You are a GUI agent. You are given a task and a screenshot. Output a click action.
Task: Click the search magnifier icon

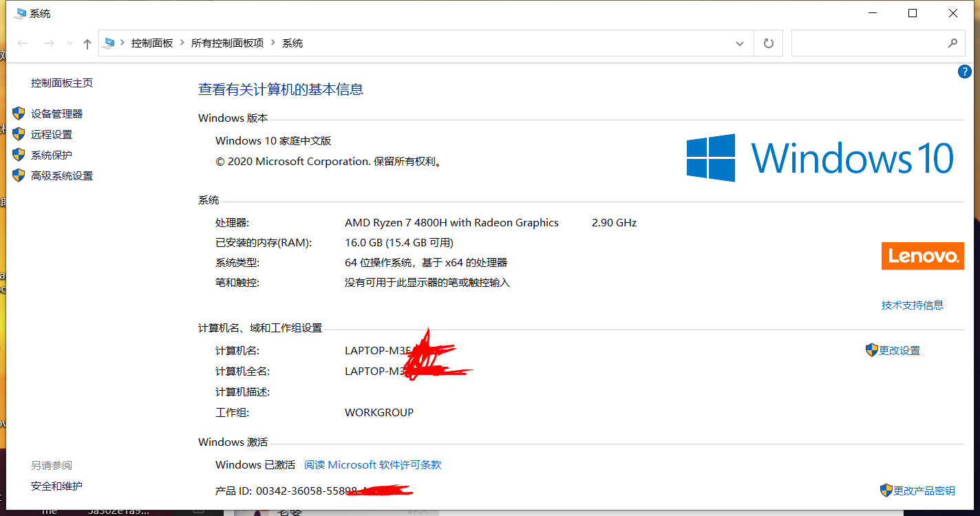coord(952,43)
